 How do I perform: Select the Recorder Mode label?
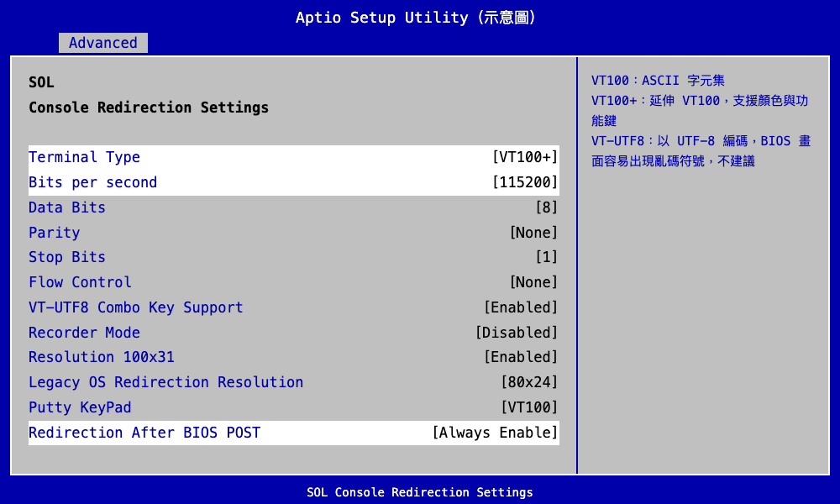tap(84, 333)
